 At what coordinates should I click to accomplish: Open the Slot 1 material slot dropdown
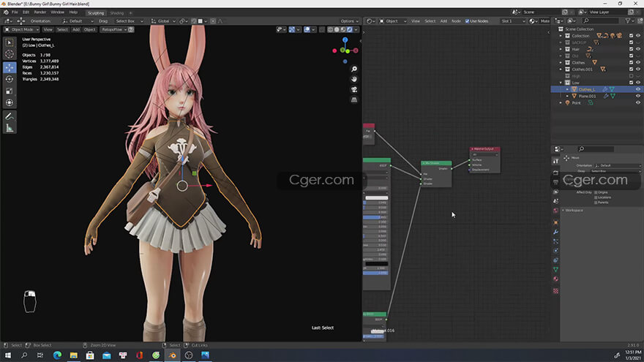coord(513,21)
